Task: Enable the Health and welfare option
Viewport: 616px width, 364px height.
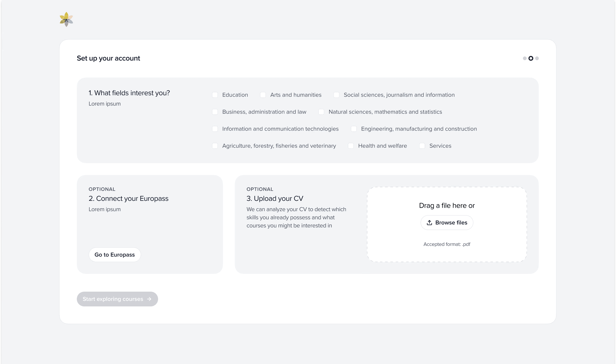Action: pyautogui.click(x=351, y=146)
